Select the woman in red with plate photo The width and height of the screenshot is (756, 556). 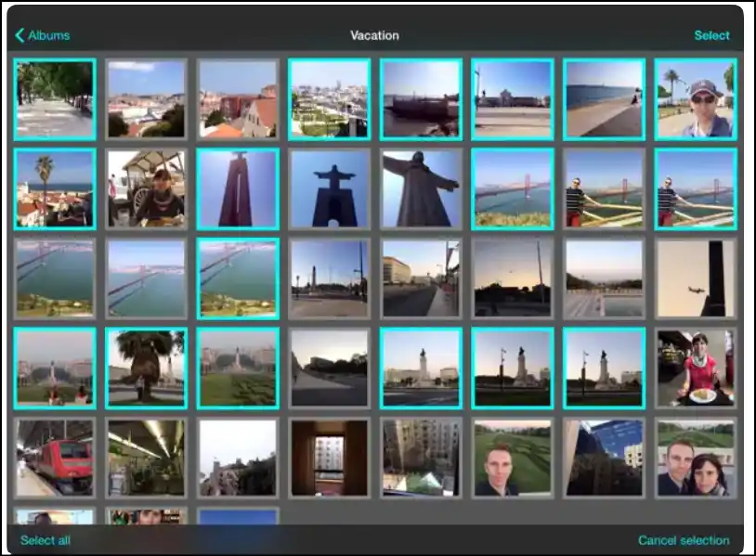pyautogui.click(x=696, y=369)
